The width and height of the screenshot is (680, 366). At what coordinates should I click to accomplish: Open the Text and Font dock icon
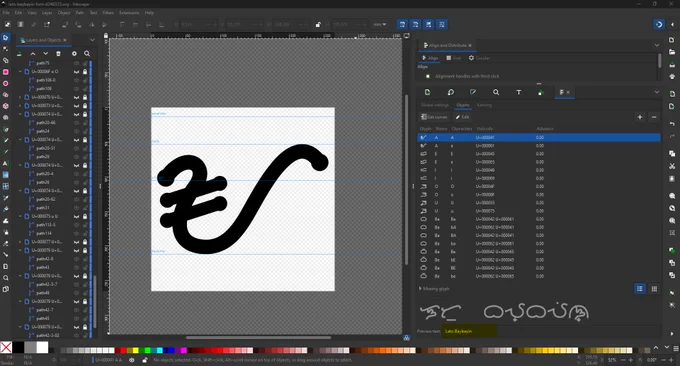pos(519,92)
